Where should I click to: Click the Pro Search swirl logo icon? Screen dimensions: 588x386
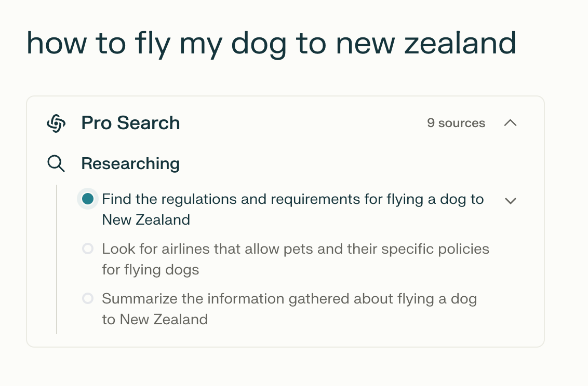(56, 123)
